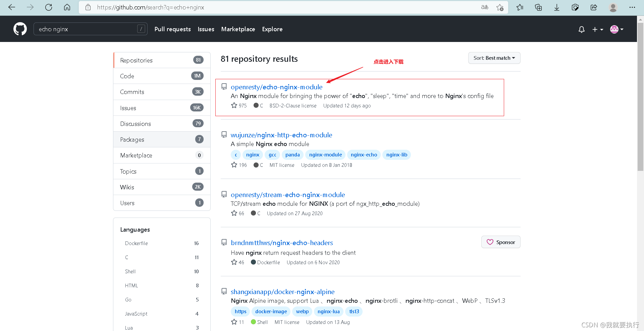Open the webp topic tag

click(302, 312)
